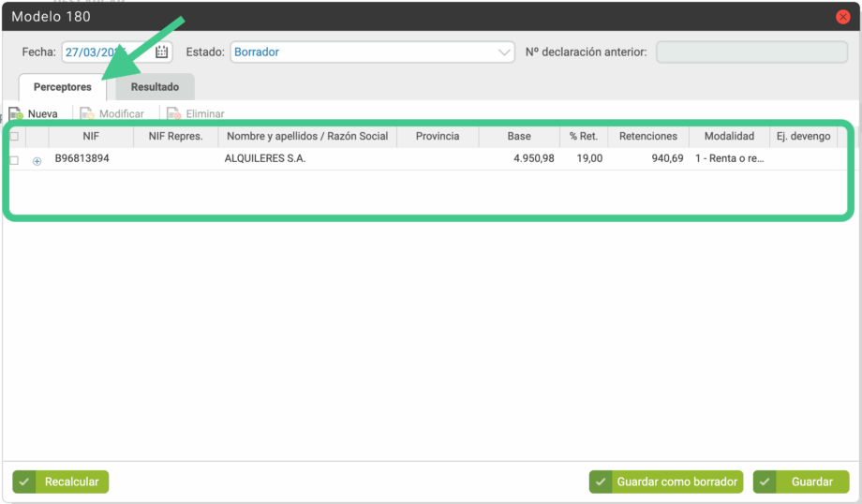This screenshot has width=862, height=504.
Task: Open the calendar date picker icon
Action: 162,52
